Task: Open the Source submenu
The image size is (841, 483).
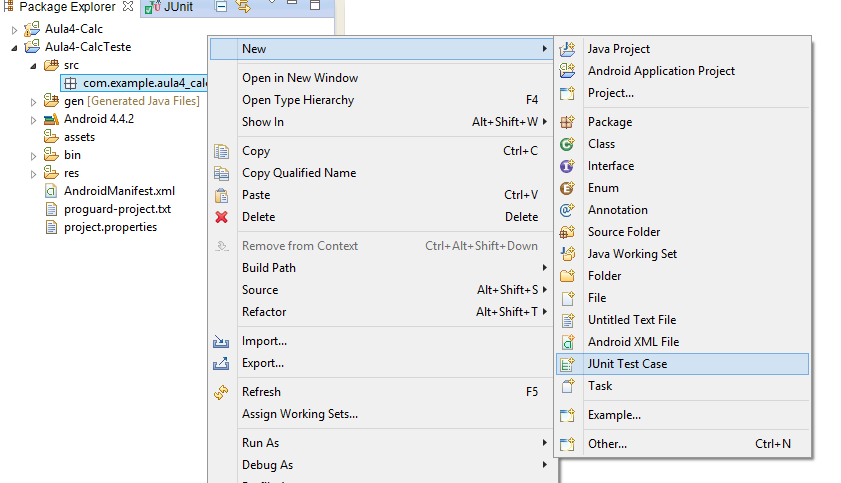Action: point(395,289)
